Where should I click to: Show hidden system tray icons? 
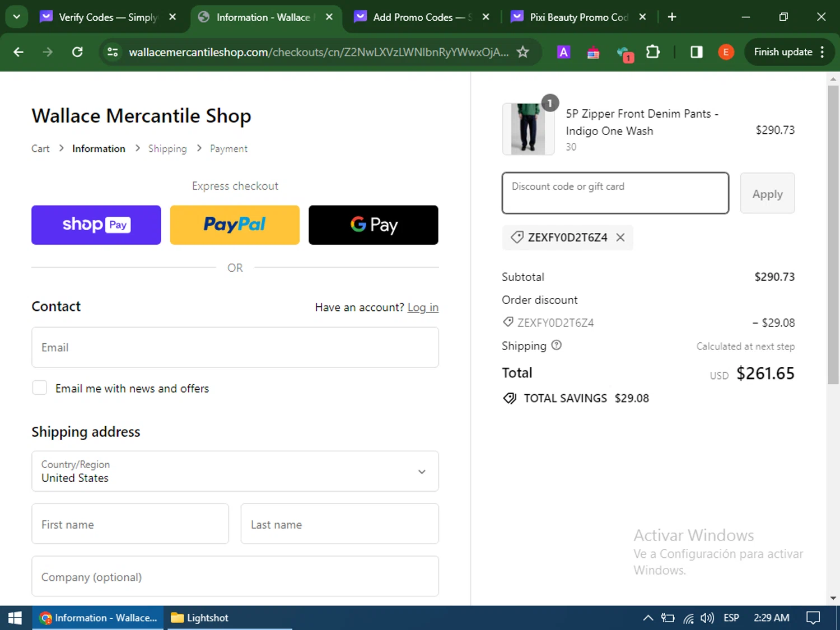tap(648, 618)
